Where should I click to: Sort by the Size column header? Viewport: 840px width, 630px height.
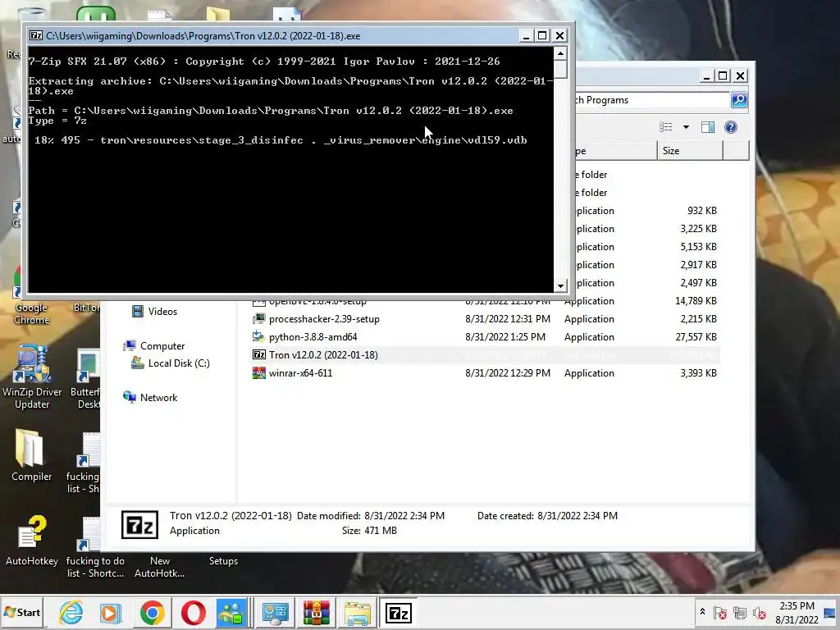point(690,151)
